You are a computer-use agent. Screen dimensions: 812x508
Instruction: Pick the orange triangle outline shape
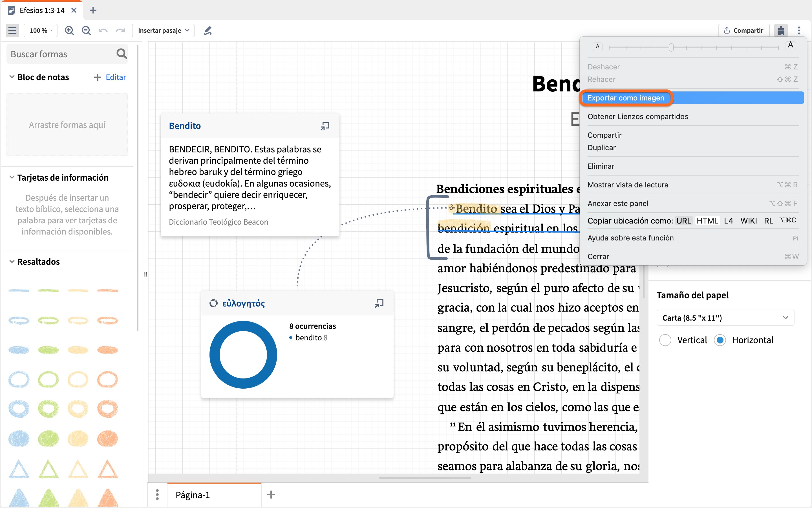[107, 469]
